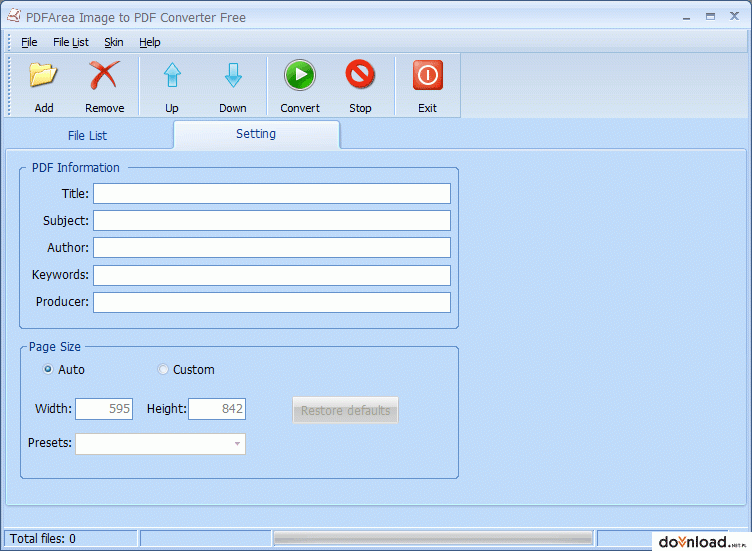752x551 pixels.
Task: Open the Help menu
Action: tap(150, 42)
